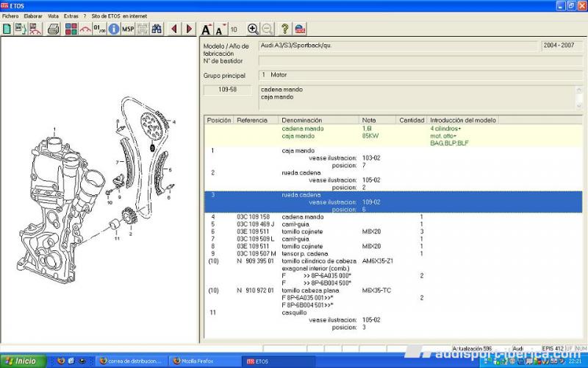This screenshot has width=588, height=368.
Task: Open the Elaborar menu
Action: (x=33, y=16)
